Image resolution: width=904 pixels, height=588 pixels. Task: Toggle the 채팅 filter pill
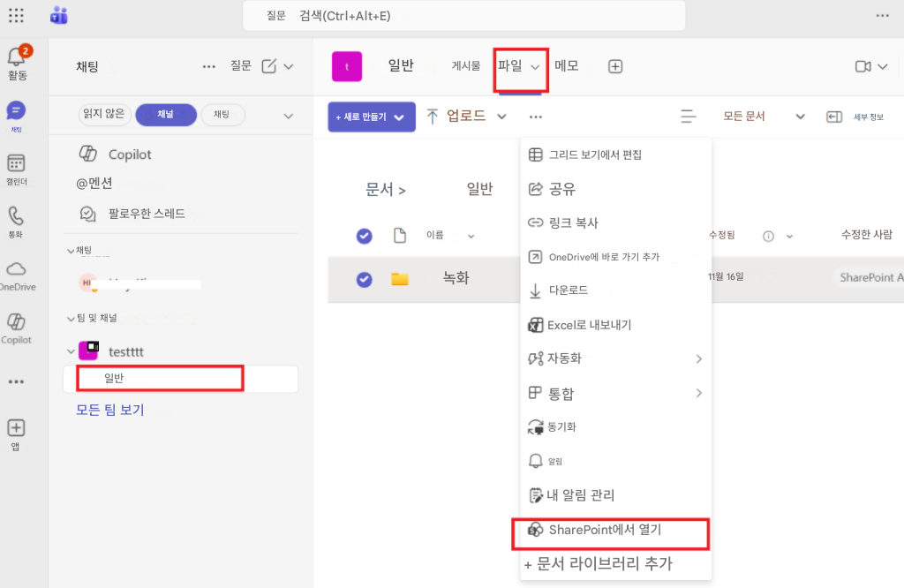point(222,115)
